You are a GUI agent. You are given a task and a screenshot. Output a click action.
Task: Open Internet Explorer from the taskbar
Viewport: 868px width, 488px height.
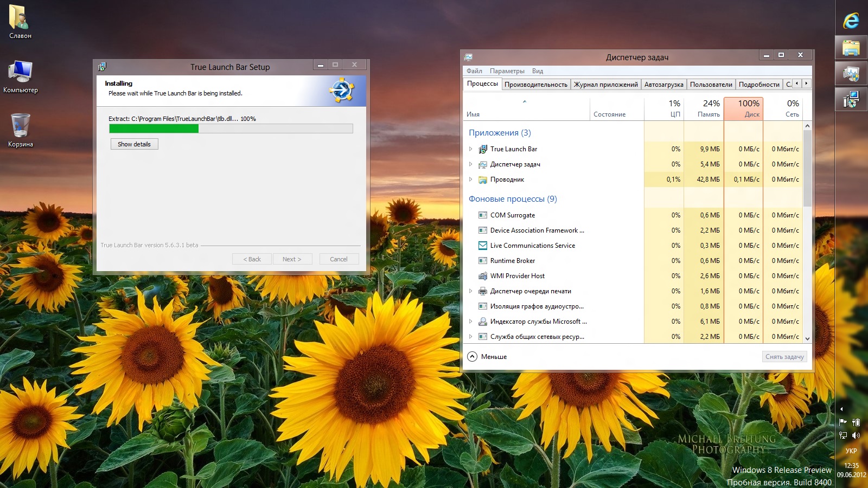851,21
